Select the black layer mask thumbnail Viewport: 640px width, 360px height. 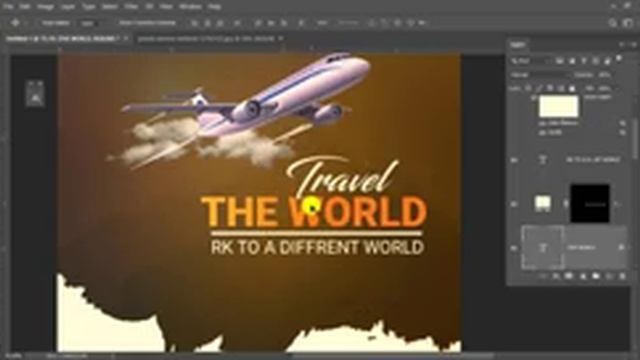point(590,203)
